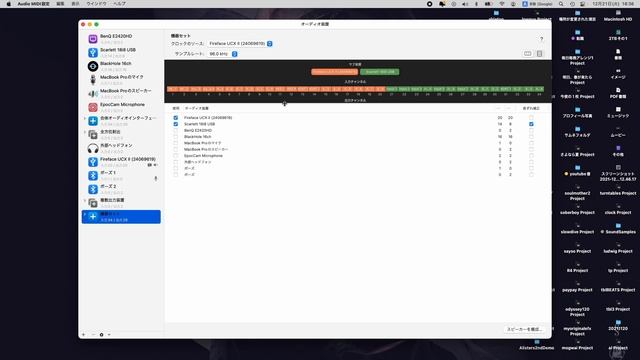The width and height of the screenshot is (640, 360).
Task: Enable drift correction for BlackHole 16ch row
Action: click(x=531, y=136)
